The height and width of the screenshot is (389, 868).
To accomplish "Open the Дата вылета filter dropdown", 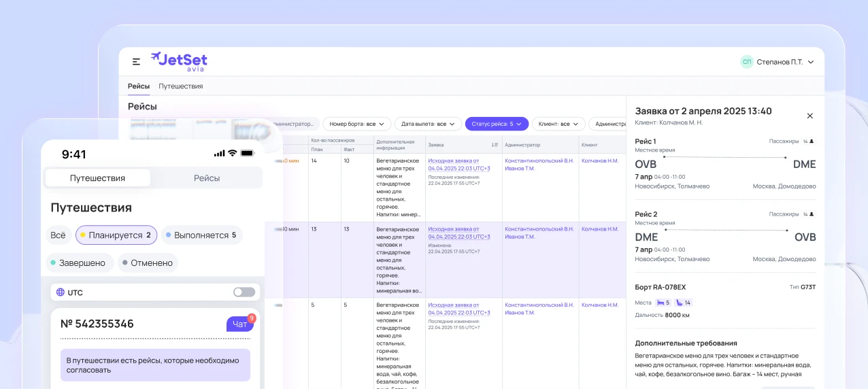I will point(428,124).
